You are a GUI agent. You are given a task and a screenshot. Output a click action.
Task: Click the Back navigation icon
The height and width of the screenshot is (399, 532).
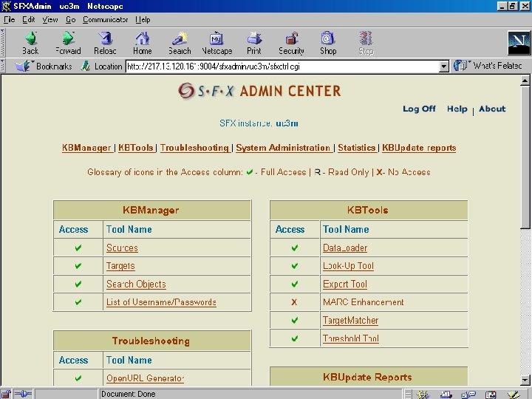(x=30, y=38)
